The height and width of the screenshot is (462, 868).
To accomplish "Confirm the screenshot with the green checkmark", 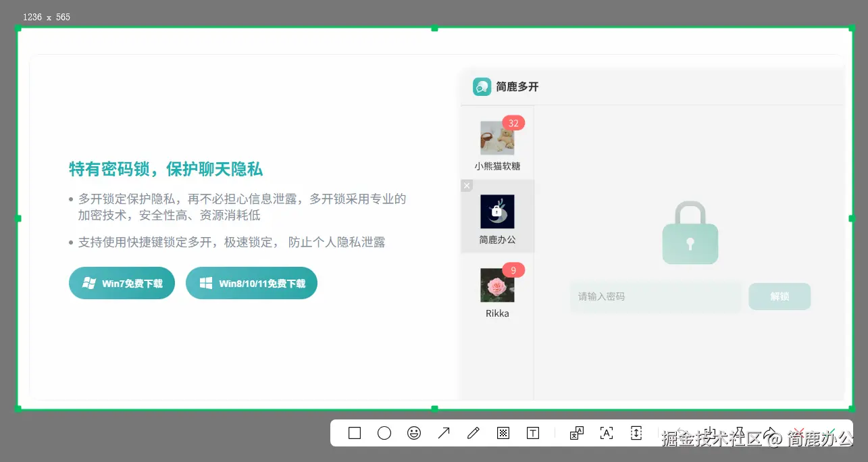I will pyautogui.click(x=829, y=432).
